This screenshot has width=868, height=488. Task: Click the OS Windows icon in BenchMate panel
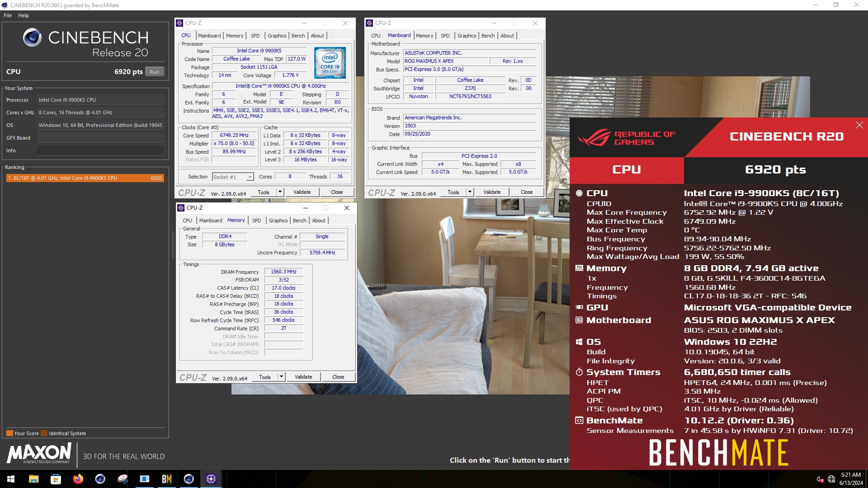tap(579, 342)
